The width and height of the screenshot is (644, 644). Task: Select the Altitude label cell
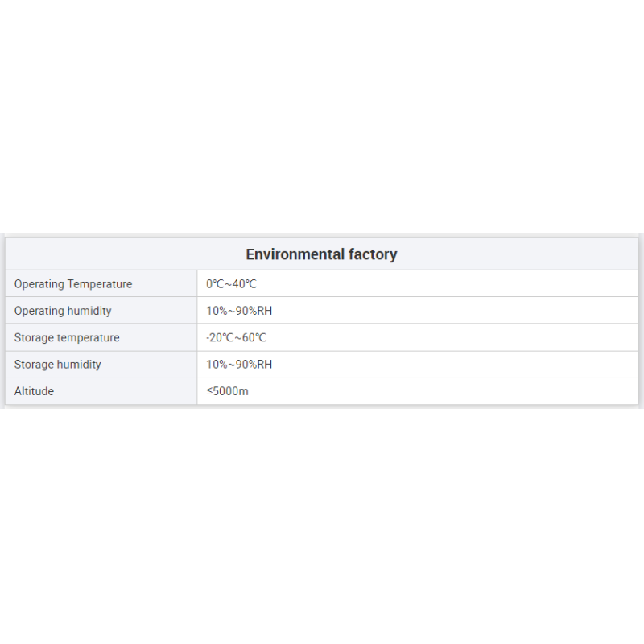pyautogui.click(x=101, y=391)
